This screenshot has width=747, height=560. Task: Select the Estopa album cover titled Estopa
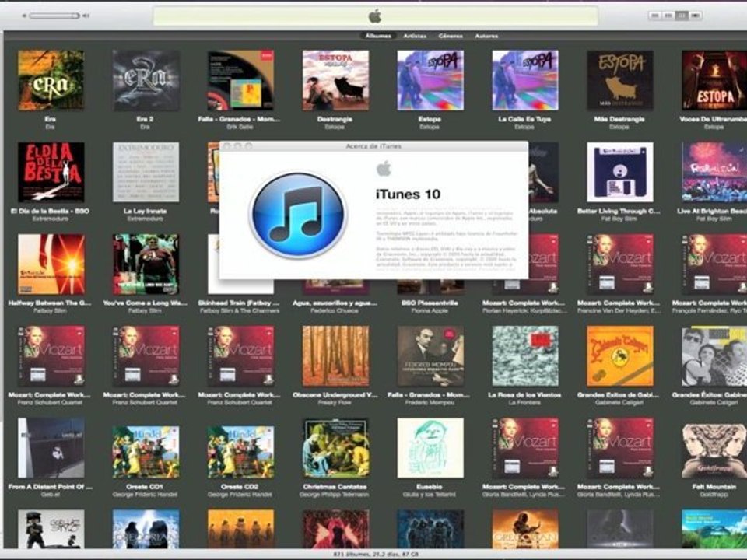430,80
